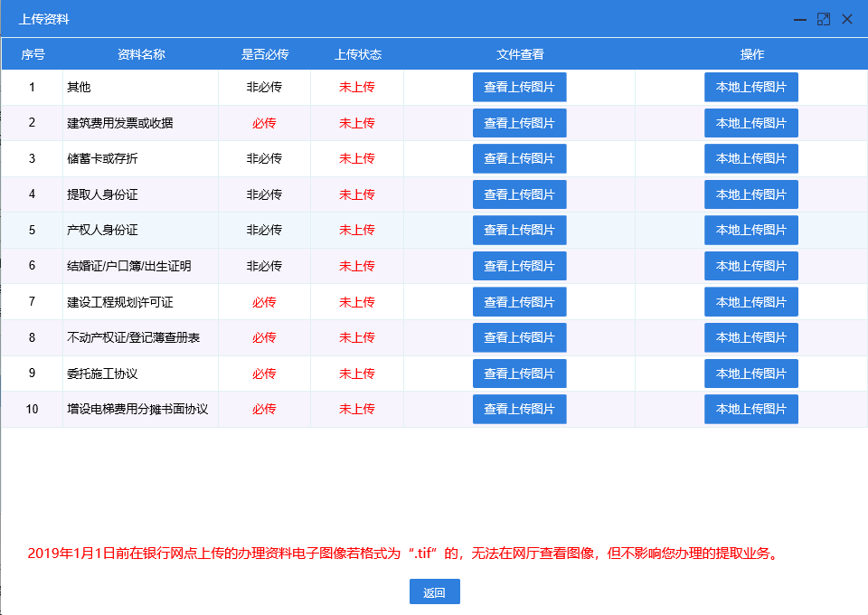The image size is (868, 615).
Task: Click the 上传状态 column header
Action: coord(357,54)
